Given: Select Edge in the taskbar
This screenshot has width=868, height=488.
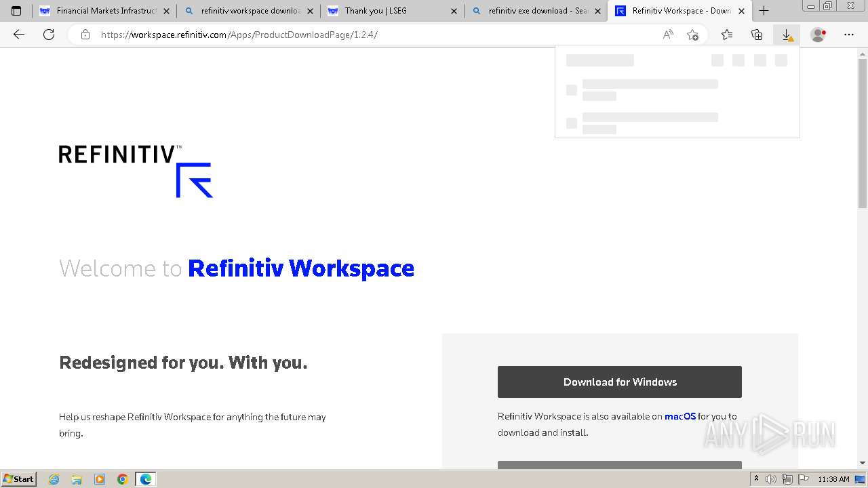Looking at the screenshot, I should pos(146,479).
